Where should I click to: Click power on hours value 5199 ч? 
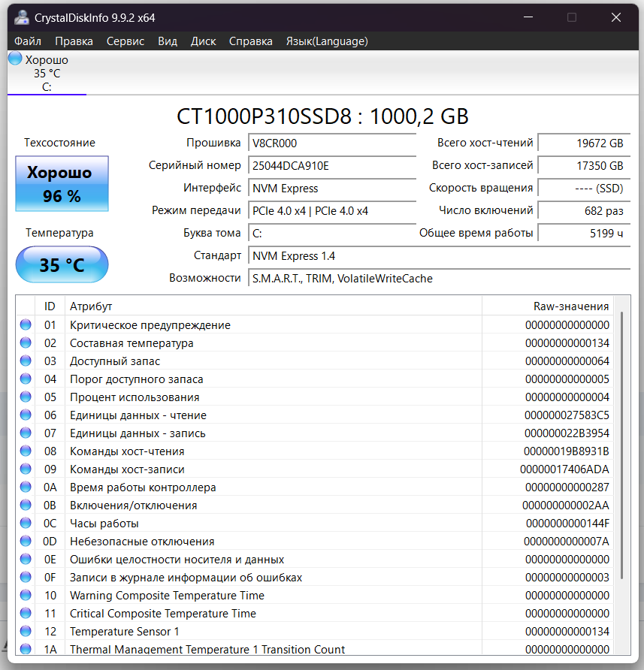(x=584, y=234)
